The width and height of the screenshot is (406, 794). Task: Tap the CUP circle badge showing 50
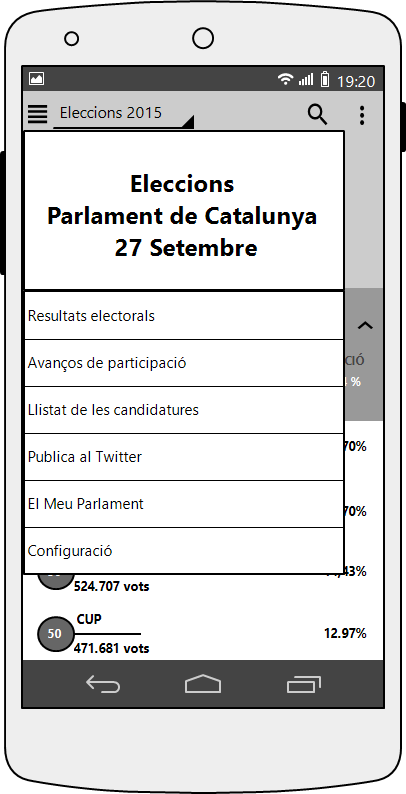tap(54, 633)
